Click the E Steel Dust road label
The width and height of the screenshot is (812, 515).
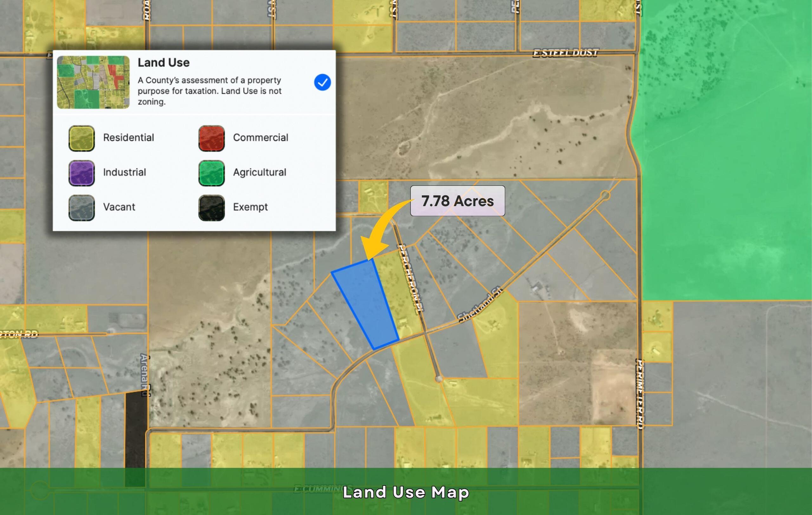[x=566, y=53]
